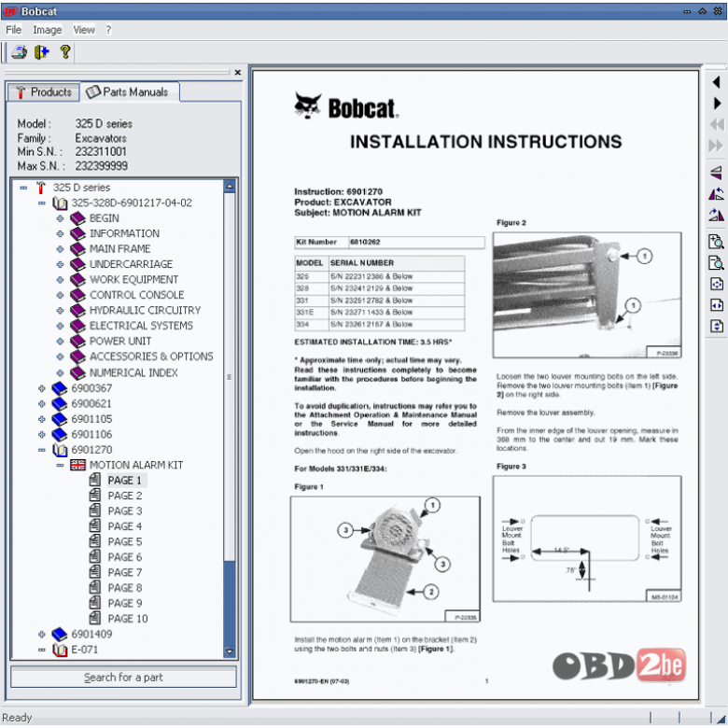This screenshot has width=728, height=728.
Task: Switch to the Parts Manuals tab
Action: 130,91
